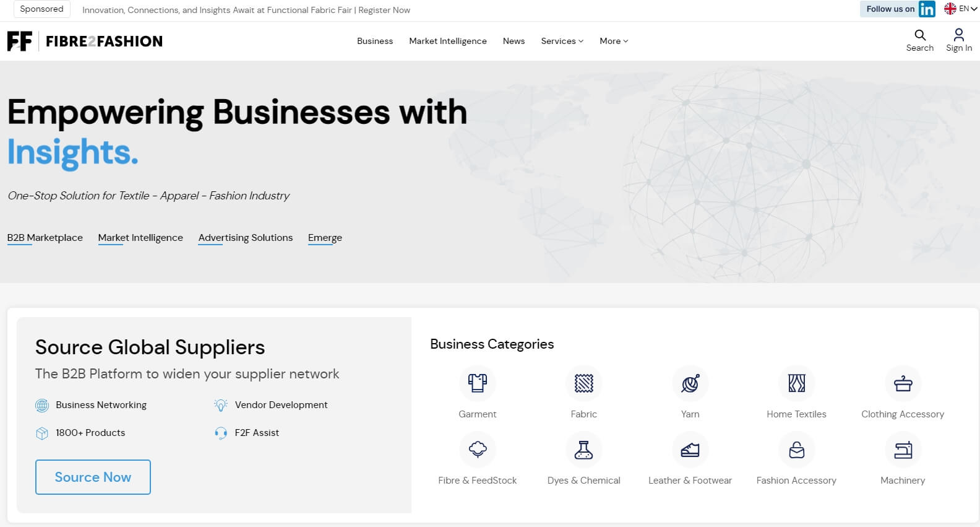Open the Dyes & Chemical flask icon

[583, 450]
